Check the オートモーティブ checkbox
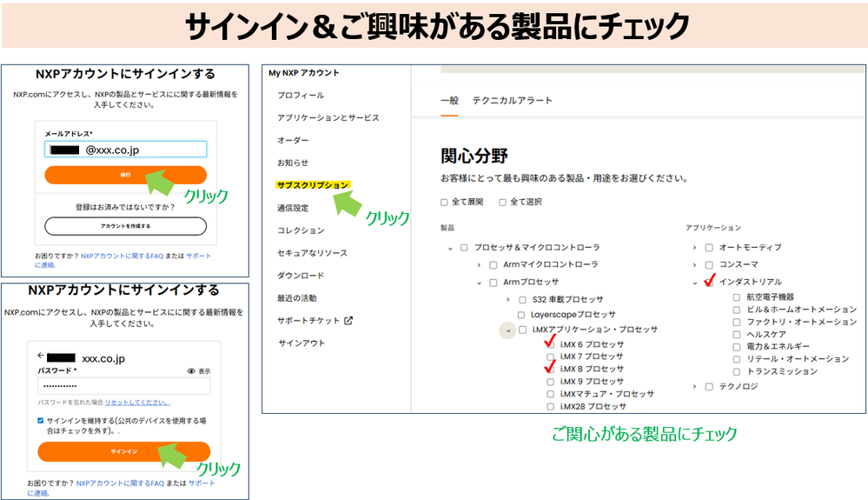Screen dimensions: 868x500 click(709, 248)
